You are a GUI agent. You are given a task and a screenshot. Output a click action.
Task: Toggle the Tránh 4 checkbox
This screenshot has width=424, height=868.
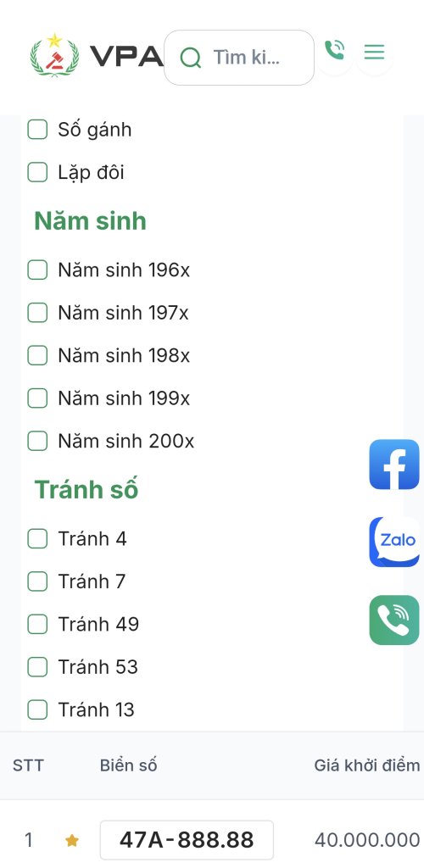click(37, 538)
